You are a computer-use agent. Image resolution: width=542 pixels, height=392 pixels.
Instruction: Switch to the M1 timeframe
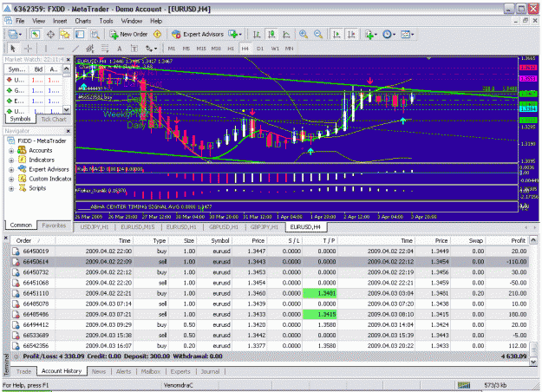coord(172,49)
